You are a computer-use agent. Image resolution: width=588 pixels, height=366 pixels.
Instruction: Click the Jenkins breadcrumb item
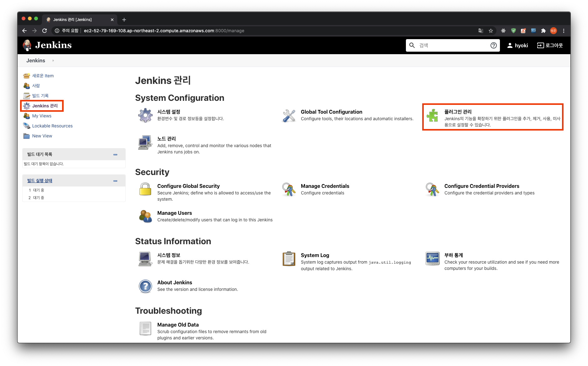[x=36, y=60]
